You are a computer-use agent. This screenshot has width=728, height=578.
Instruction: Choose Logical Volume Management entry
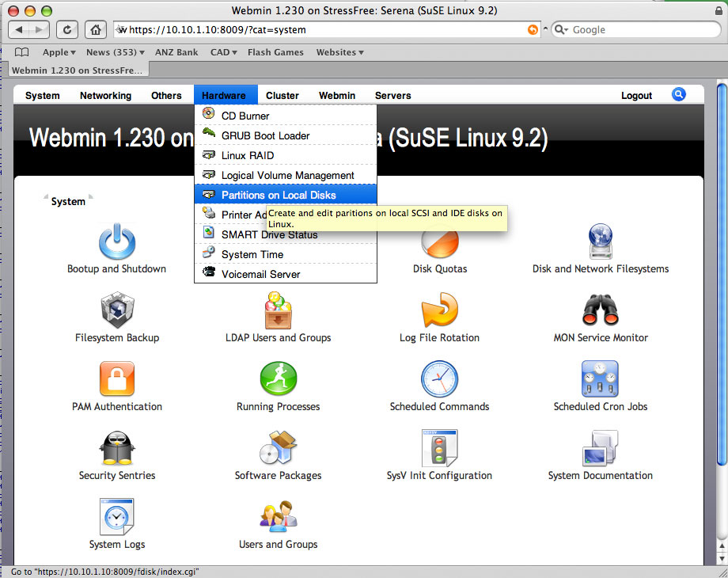[286, 175]
